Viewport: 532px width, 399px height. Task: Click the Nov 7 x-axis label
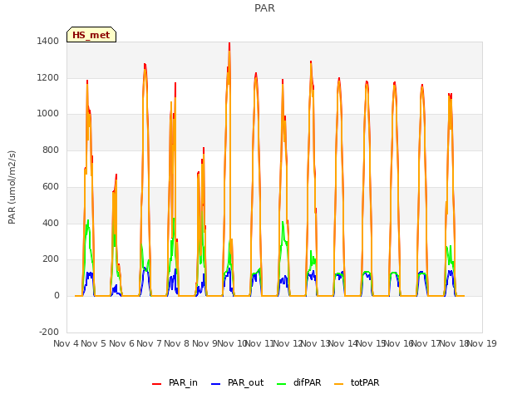149,343
